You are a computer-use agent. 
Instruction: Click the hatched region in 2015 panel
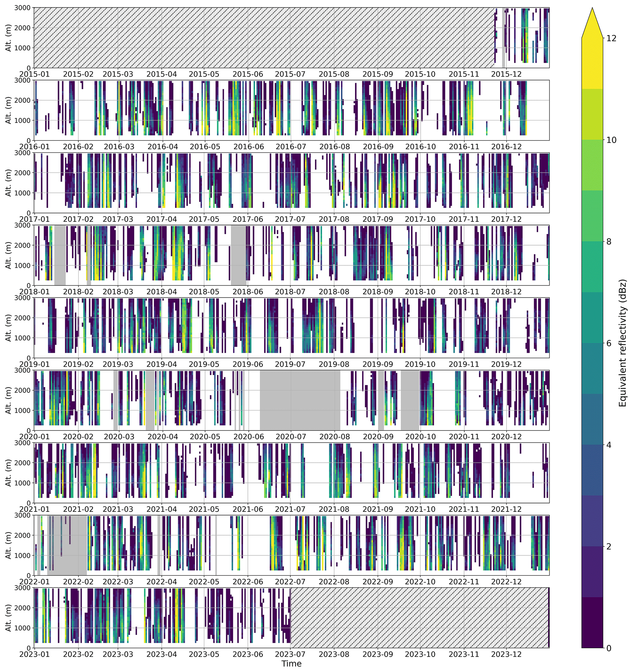264,38
